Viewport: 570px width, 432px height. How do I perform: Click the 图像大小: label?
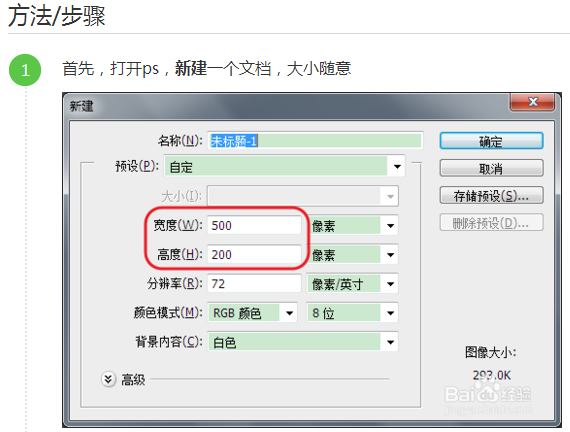coord(491,352)
